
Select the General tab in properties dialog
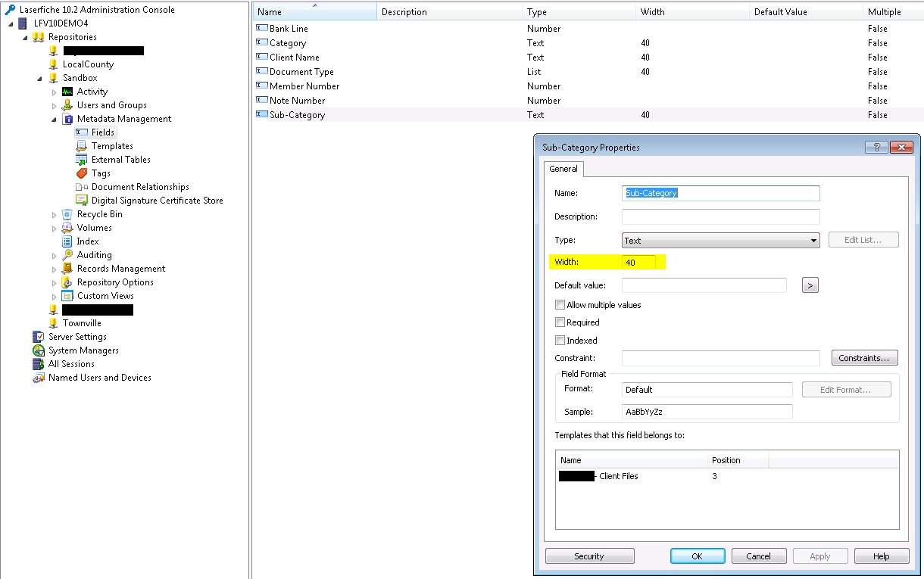point(563,169)
